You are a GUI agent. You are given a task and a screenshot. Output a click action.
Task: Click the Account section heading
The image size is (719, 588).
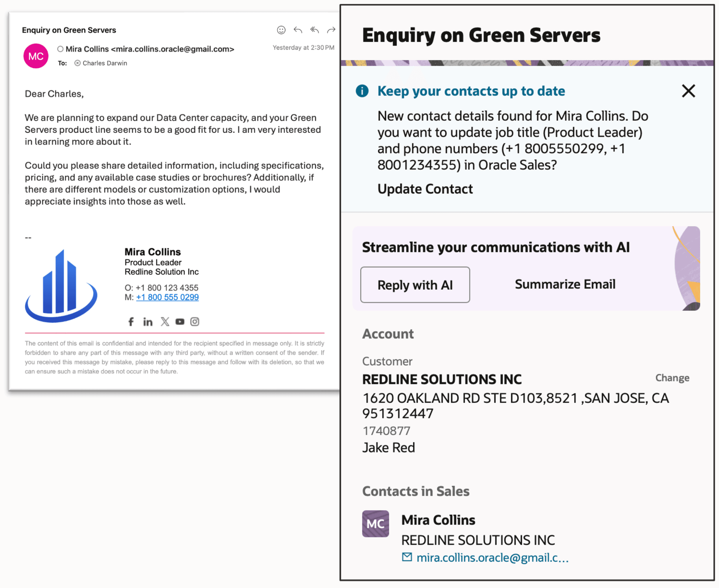coord(388,334)
